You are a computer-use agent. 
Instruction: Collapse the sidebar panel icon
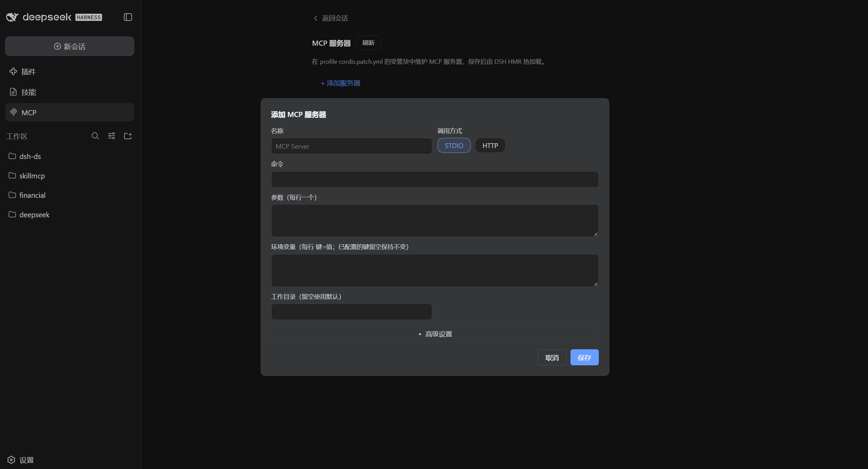(128, 17)
